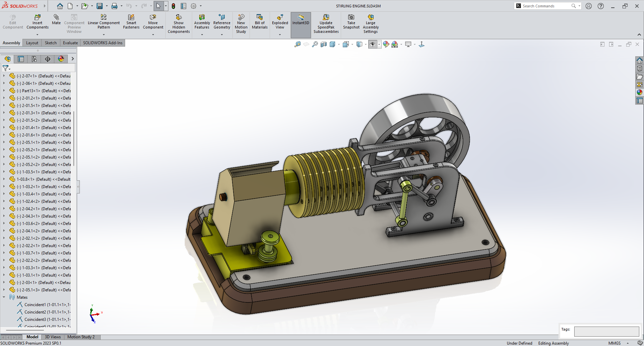Viewport: 644px width, 346px height.
Task: Click Take Snapshot icon
Action: point(351,22)
